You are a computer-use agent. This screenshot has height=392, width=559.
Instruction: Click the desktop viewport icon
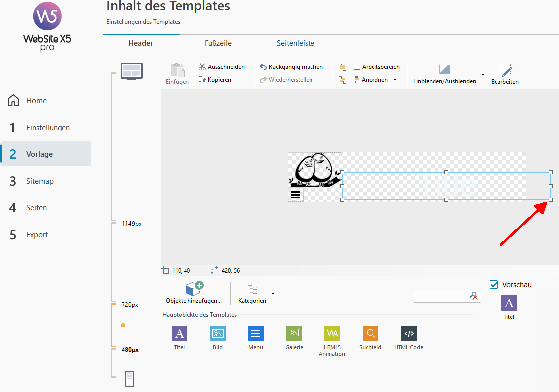131,71
